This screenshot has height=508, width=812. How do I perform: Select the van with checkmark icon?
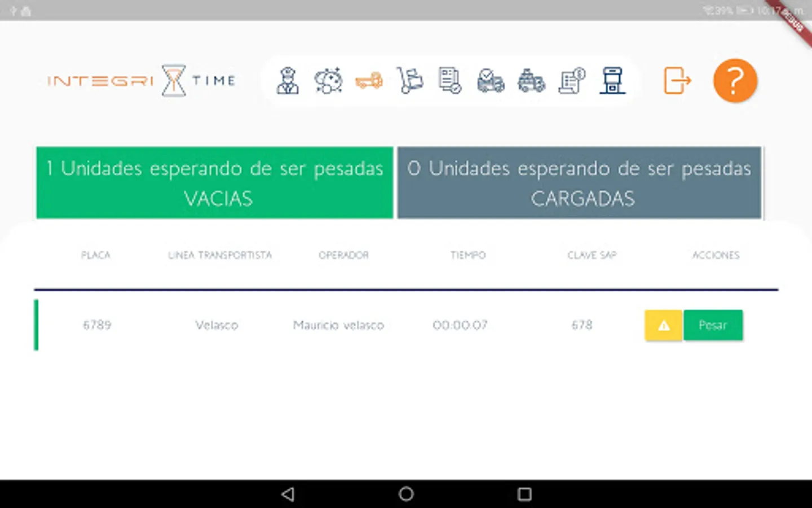(491, 81)
